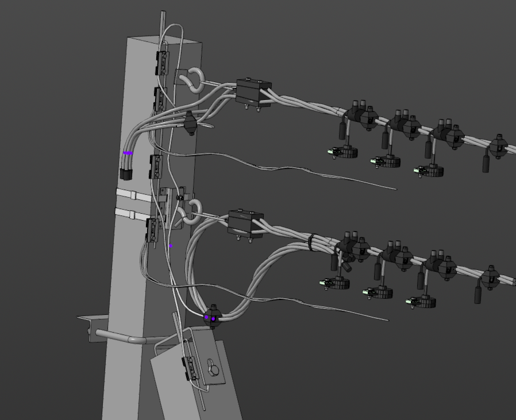
Task: Select the upper black anchor clamp block
Action: tap(253, 93)
